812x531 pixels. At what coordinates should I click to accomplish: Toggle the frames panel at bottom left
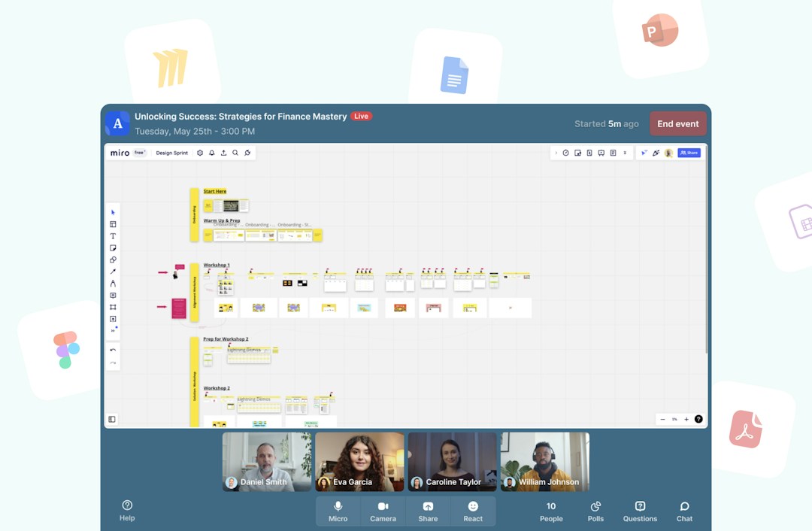click(112, 419)
